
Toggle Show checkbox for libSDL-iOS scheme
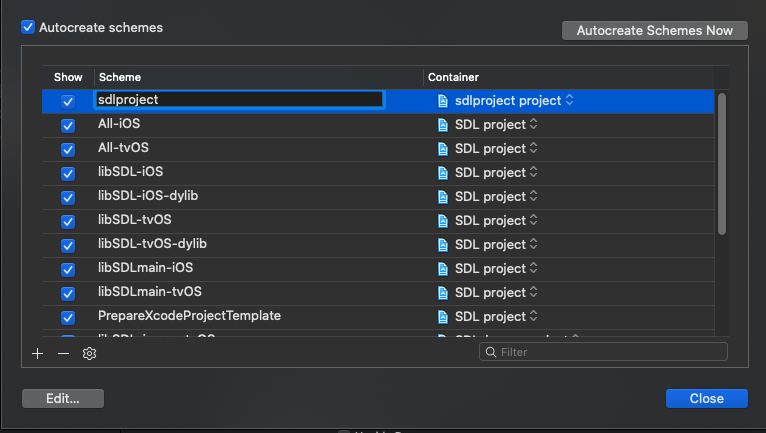click(x=68, y=173)
